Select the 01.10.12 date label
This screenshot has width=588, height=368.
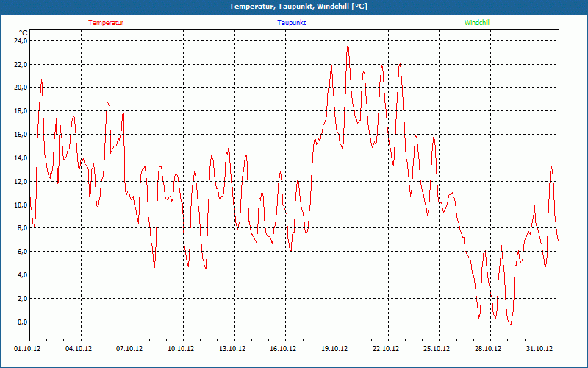pos(27,349)
